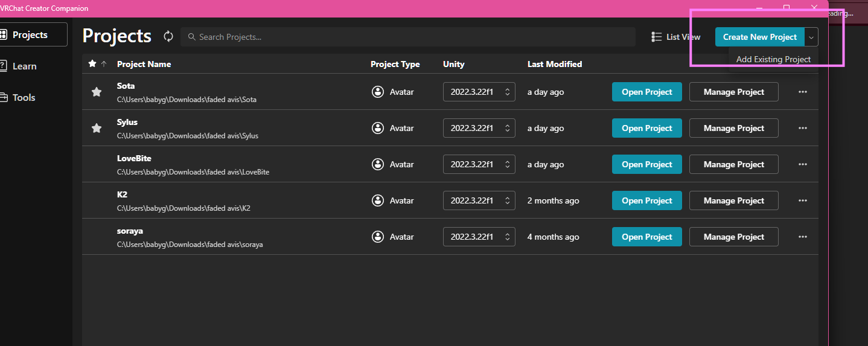The height and width of the screenshot is (346, 868).
Task: Open the Projects sidebar tab
Action: pos(33,35)
